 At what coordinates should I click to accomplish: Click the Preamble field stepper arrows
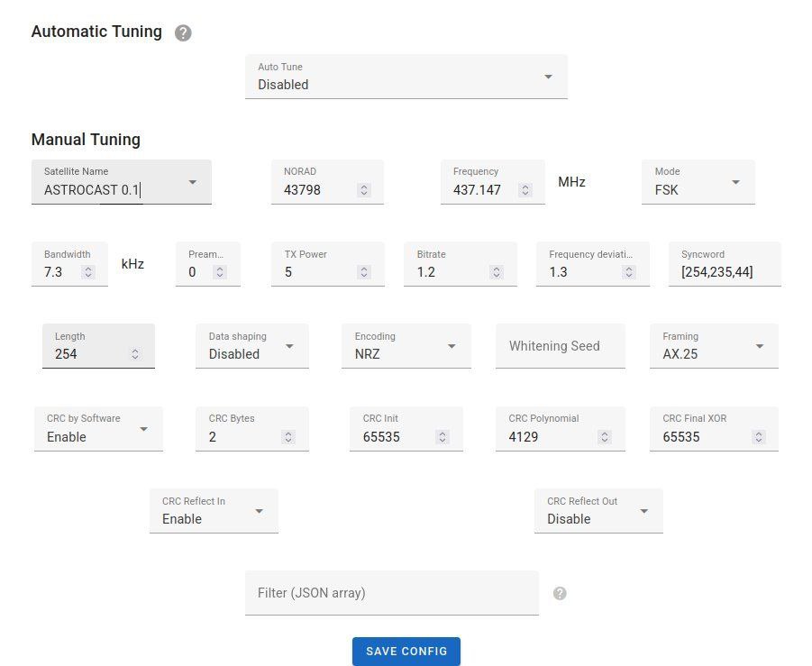click(220, 272)
